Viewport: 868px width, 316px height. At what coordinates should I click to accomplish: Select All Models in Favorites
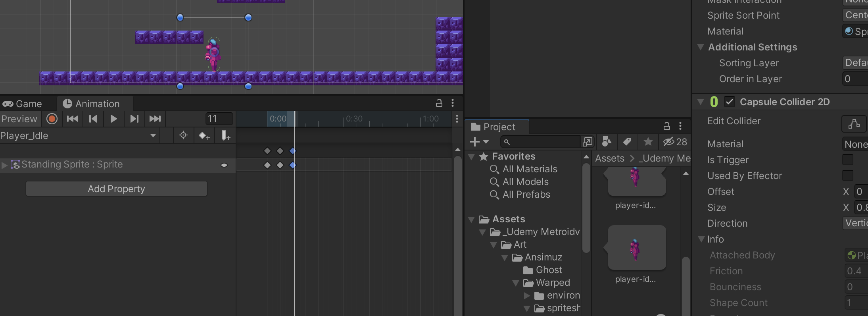pyautogui.click(x=525, y=182)
